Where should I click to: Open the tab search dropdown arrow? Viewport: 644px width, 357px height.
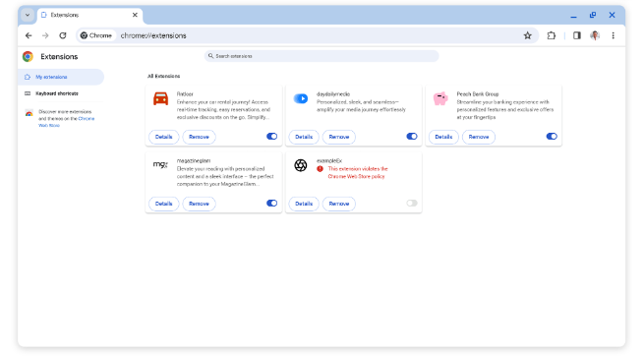[28, 15]
